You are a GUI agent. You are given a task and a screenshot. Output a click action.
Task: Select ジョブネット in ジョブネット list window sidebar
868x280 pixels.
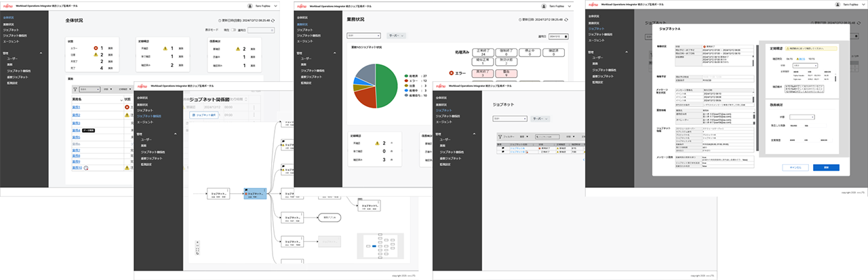(x=445, y=111)
